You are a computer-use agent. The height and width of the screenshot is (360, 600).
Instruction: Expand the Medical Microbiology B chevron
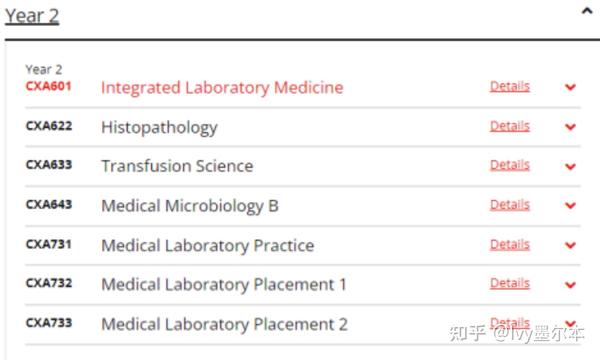(x=570, y=205)
